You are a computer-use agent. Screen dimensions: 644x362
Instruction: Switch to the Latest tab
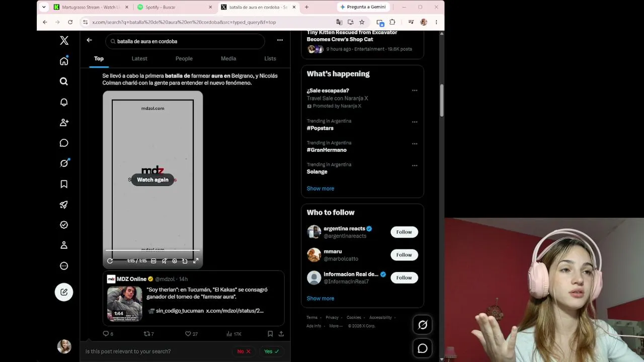point(139,58)
